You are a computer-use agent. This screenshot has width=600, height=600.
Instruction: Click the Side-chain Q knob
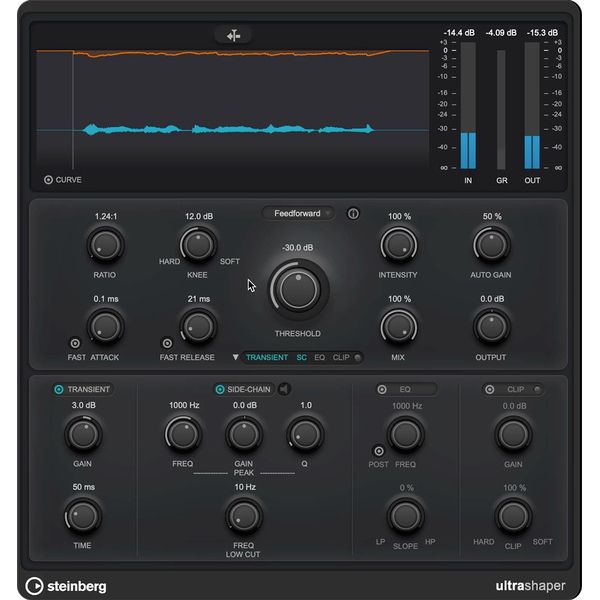(x=305, y=434)
